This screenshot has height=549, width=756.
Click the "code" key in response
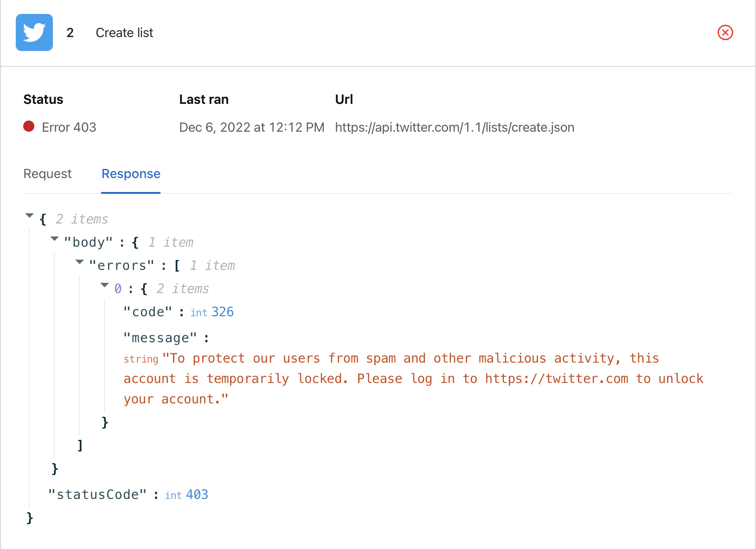pos(147,312)
